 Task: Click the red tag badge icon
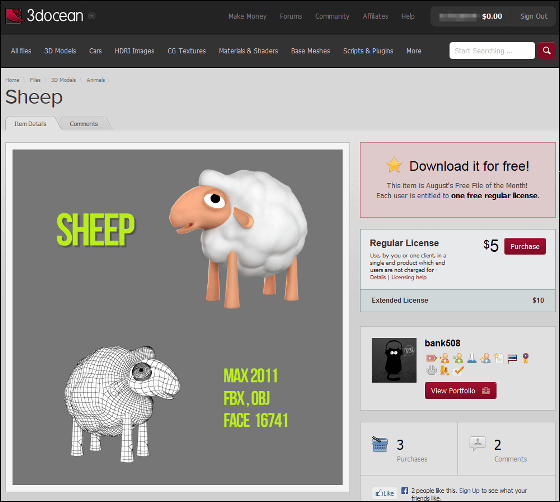[x=431, y=358]
